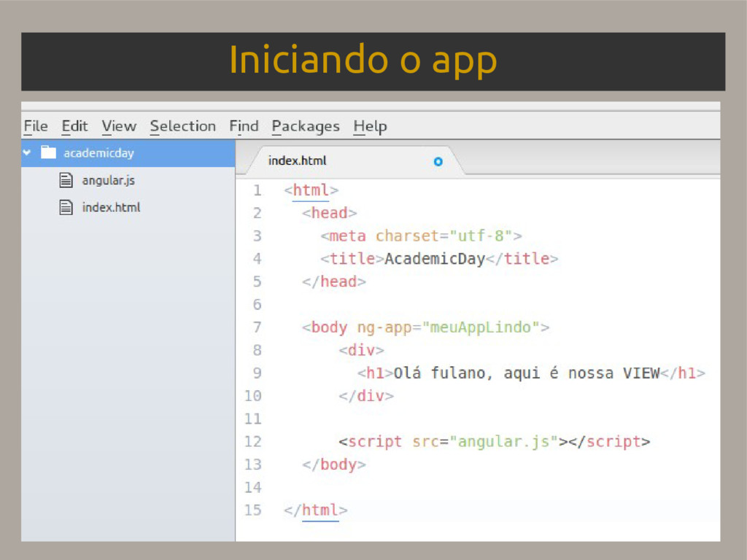Open the File menu
747x560 pixels.
click(35, 126)
